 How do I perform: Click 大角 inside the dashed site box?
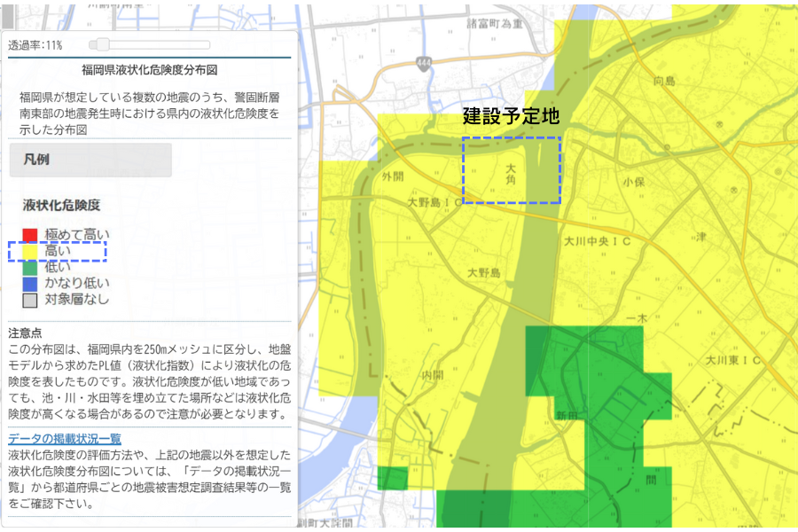(511, 173)
